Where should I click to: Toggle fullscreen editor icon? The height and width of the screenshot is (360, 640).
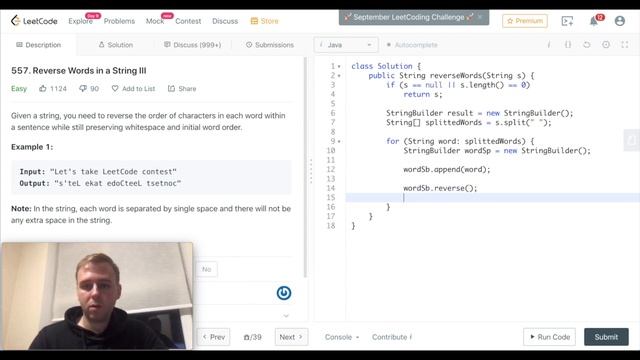(x=625, y=44)
